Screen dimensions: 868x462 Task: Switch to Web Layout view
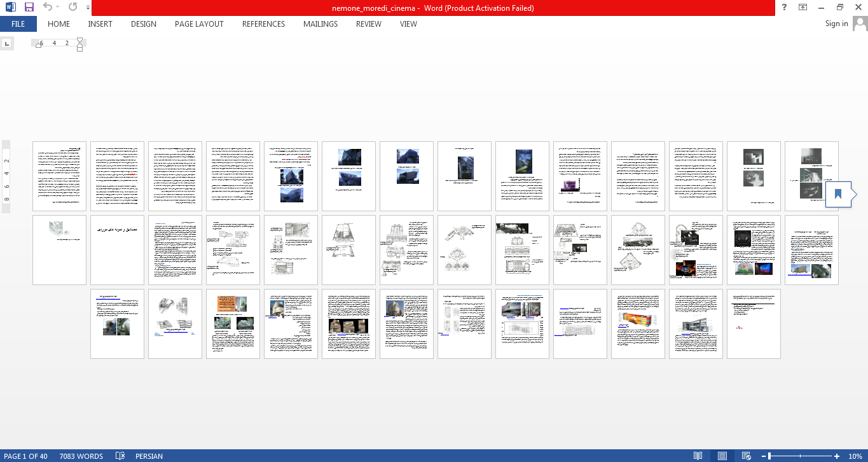pos(745,456)
